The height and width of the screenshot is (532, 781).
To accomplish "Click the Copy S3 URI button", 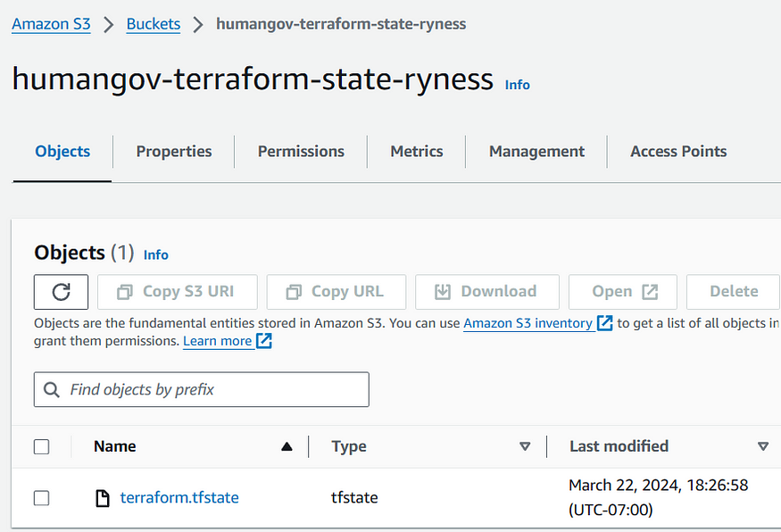I will point(178,292).
